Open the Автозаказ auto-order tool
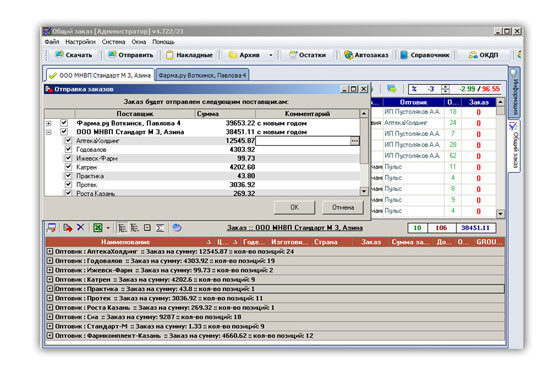This screenshot has width=560, height=380. (366, 55)
